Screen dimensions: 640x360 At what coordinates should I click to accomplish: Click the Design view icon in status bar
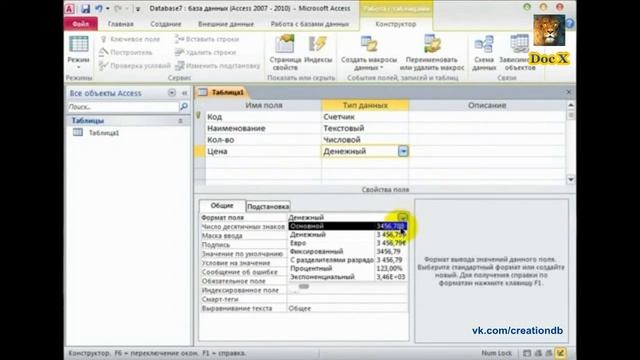click(560, 353)
